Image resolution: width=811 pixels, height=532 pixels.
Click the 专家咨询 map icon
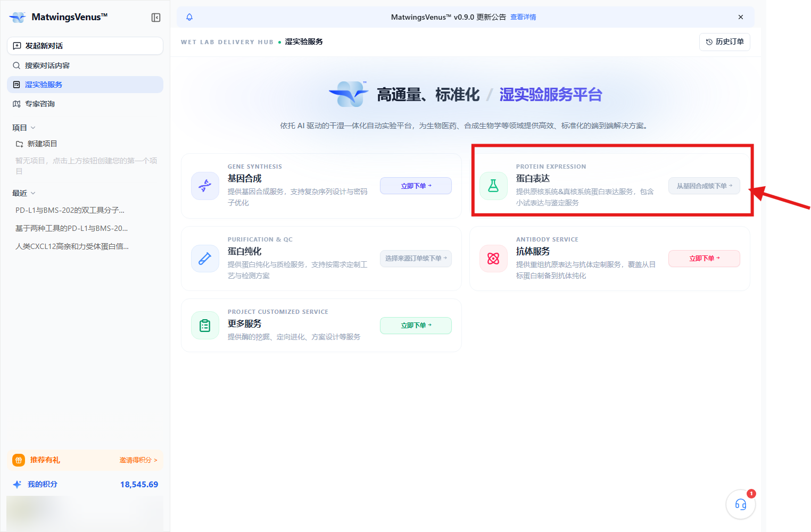coord(16,104)
